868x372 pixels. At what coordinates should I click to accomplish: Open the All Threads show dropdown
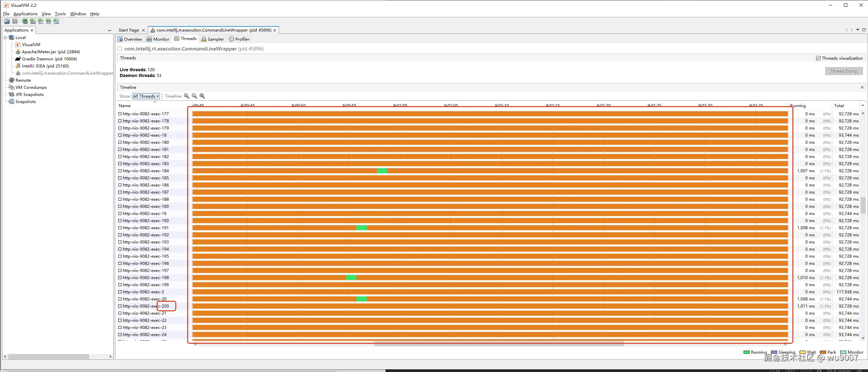(x=146, y=96)
